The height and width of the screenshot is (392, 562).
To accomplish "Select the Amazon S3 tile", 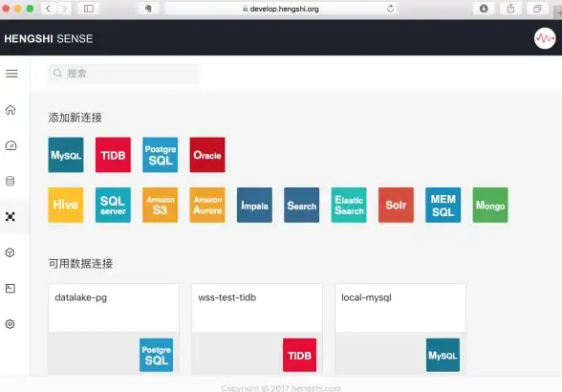I will click(161, 205).
